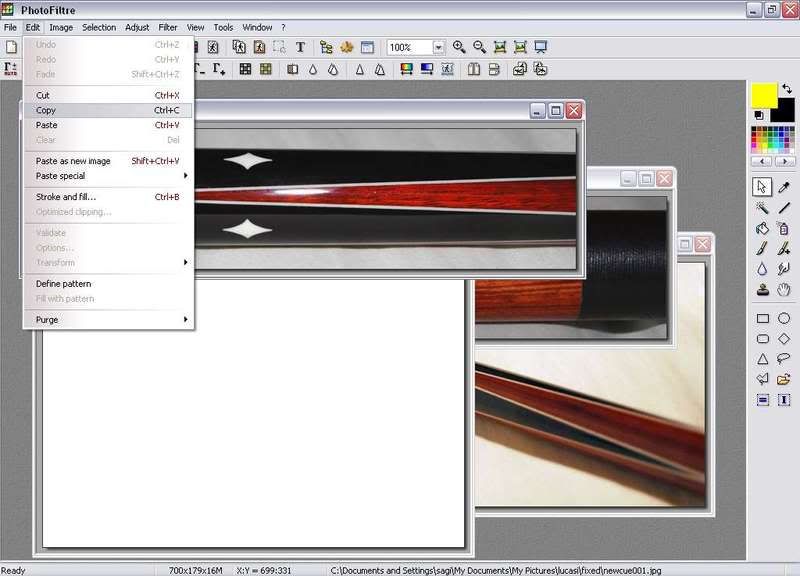
Task: Click the dashed Show selection icon
Action: coord(279,47)
